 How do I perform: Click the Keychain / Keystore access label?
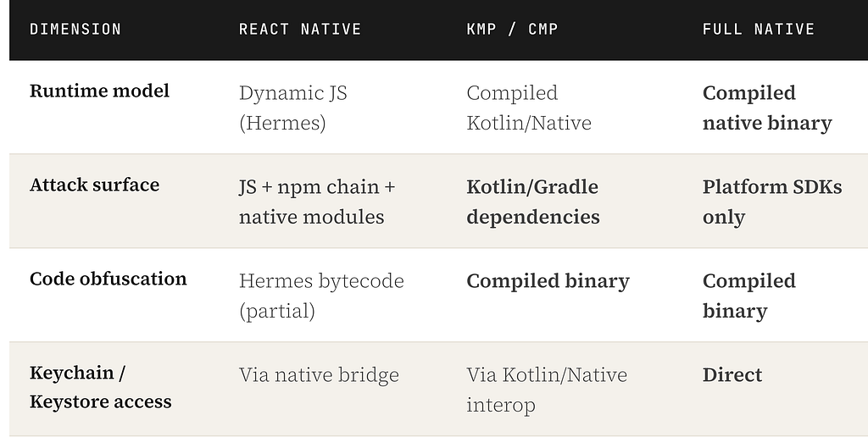tap(101, 387)
